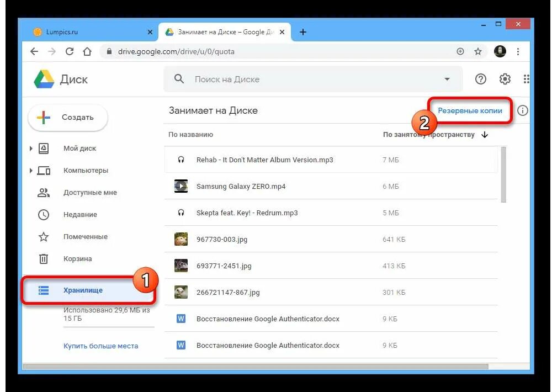
Task: Click the thumbnail of 693771-2451.jpg
Action: coord(181,266)
